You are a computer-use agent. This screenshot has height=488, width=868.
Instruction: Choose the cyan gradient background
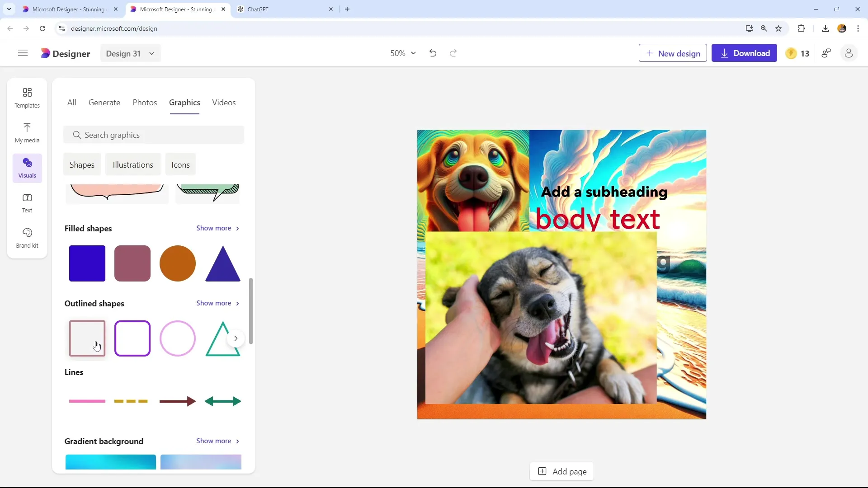[x=111, y=462]
